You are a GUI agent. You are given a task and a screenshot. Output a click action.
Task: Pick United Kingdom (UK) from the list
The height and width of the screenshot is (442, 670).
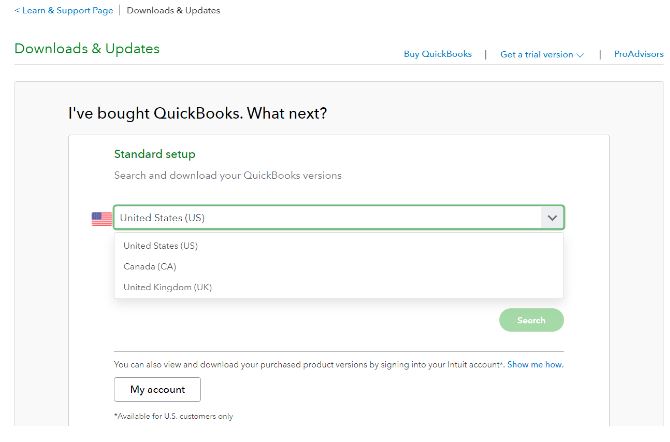(168, 287)
